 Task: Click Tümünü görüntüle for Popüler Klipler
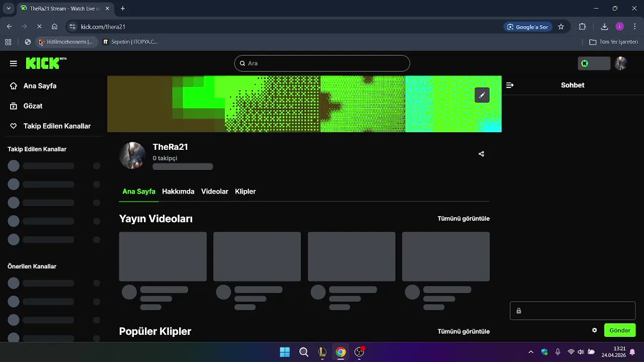[463, 331]
